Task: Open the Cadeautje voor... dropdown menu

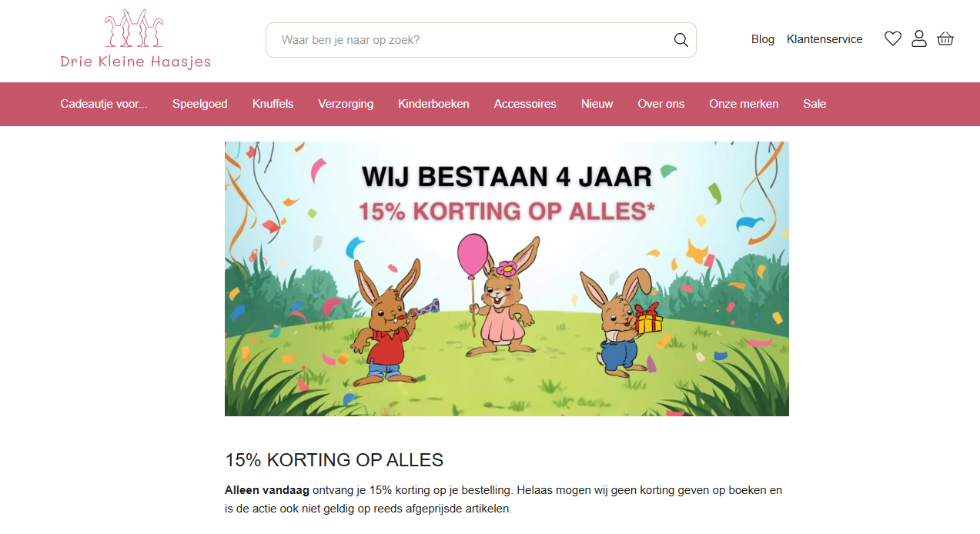Action: (x=103, y=104)
